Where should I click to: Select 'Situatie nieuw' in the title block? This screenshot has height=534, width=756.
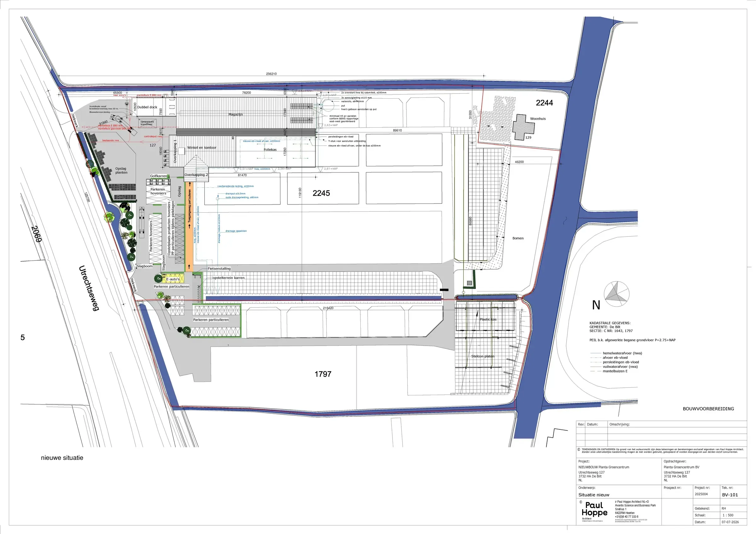[594, 495]
